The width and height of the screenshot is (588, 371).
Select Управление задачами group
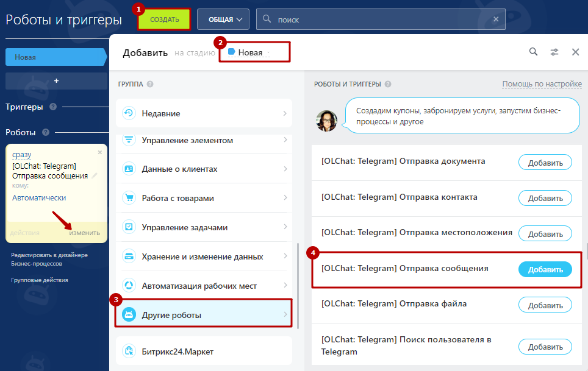tap(204, 227)
